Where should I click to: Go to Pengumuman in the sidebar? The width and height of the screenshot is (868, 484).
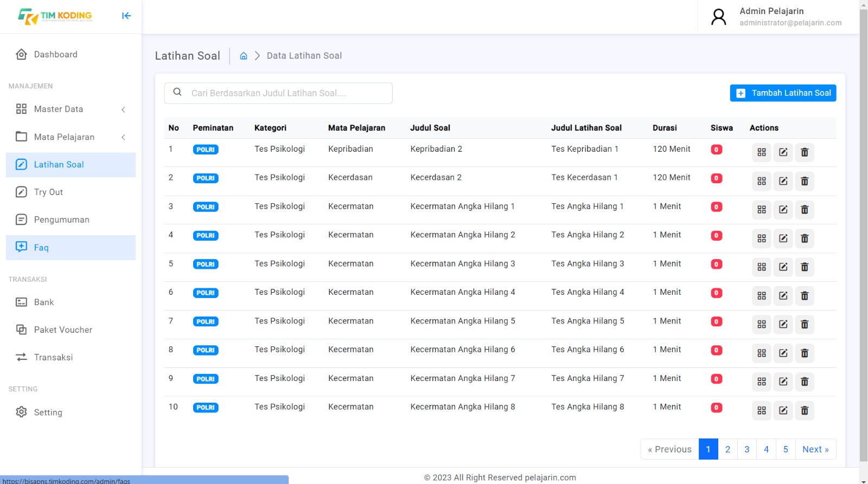click(x=71, y=220)
